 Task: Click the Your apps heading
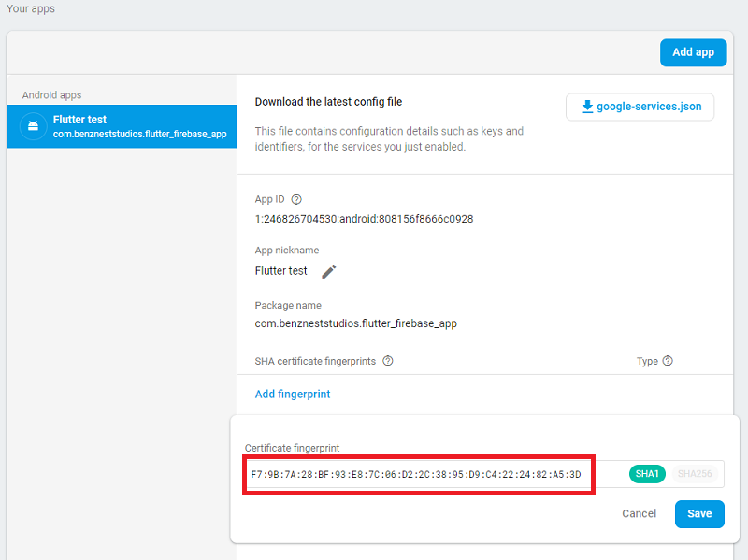31,8
